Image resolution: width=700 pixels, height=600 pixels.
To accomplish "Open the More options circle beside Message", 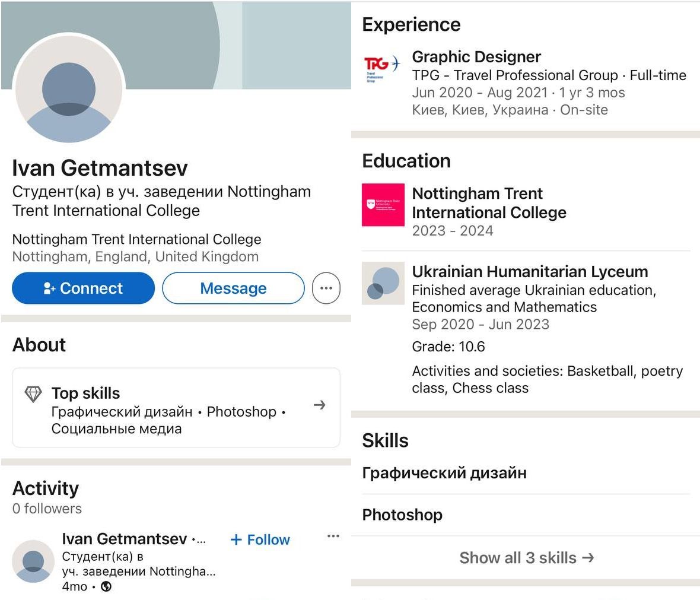I will [326, 288].
